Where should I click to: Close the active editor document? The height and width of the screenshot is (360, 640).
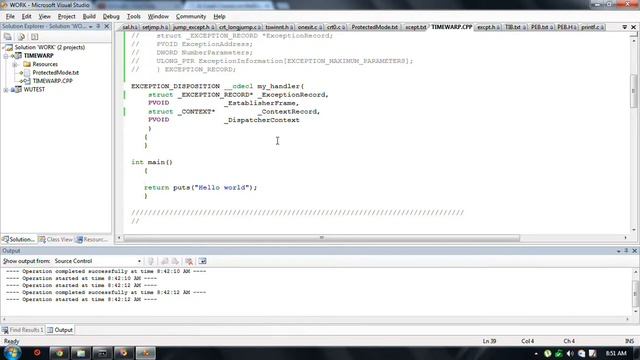(633, 27)
